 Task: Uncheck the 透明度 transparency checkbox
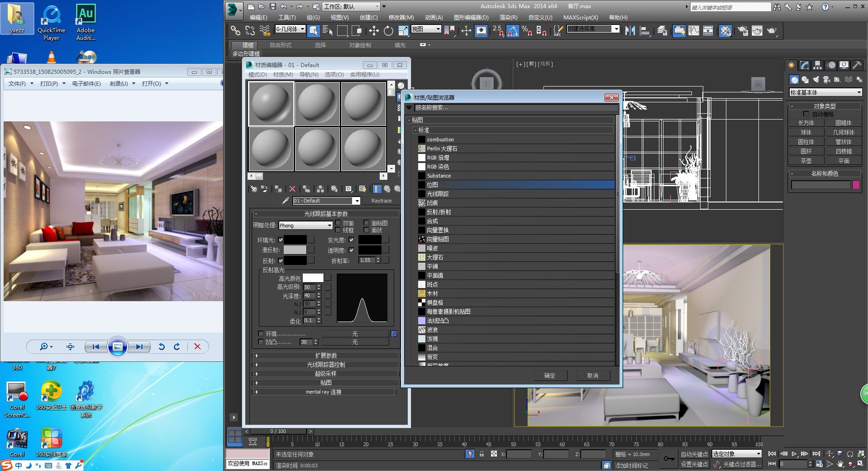351,250
